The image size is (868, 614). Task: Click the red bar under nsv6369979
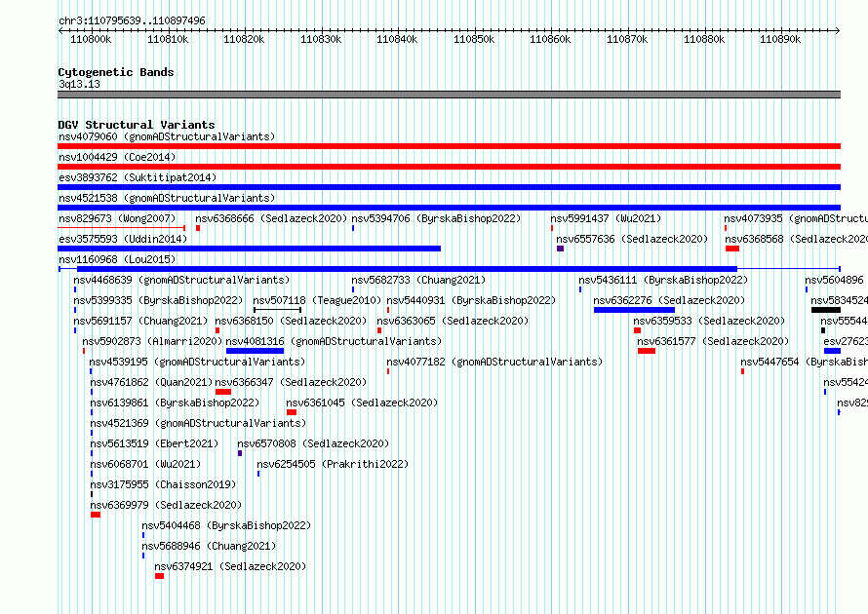pos(96,515)
